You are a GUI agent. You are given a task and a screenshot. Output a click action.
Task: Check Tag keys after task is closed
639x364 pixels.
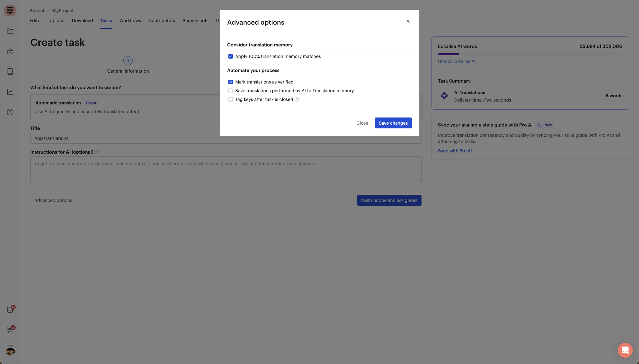[231, 99]
